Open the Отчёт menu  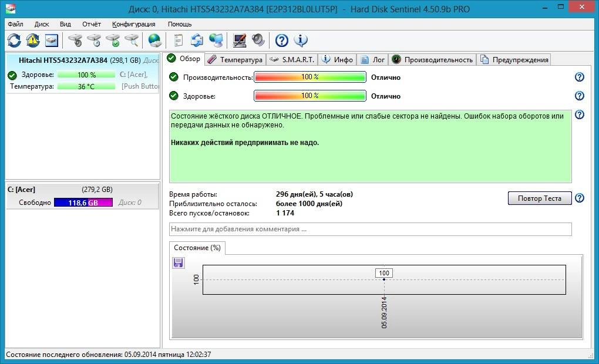(92, 24)
